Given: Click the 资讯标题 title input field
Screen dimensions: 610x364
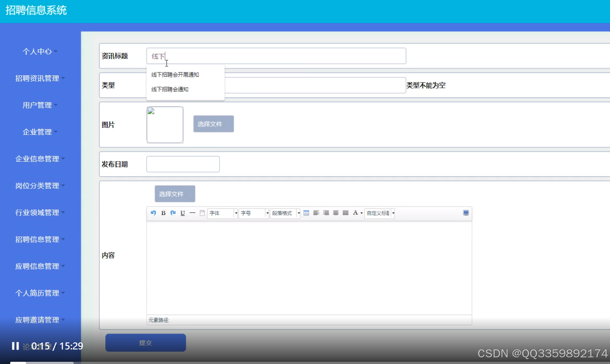Looking at the screenshot, I should tap(276, 56).
